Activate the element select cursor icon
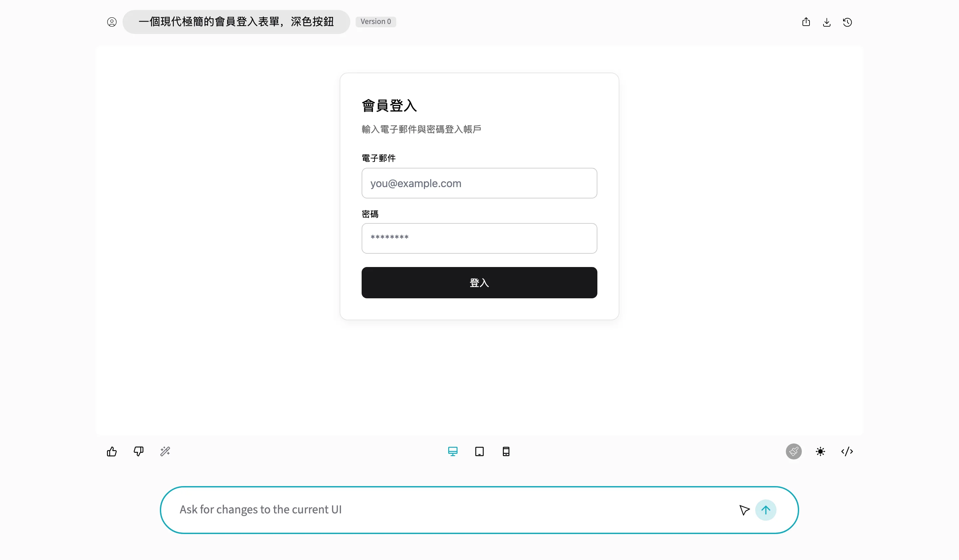The width and height of the screenshot is (959, 560). click(744, 510)
